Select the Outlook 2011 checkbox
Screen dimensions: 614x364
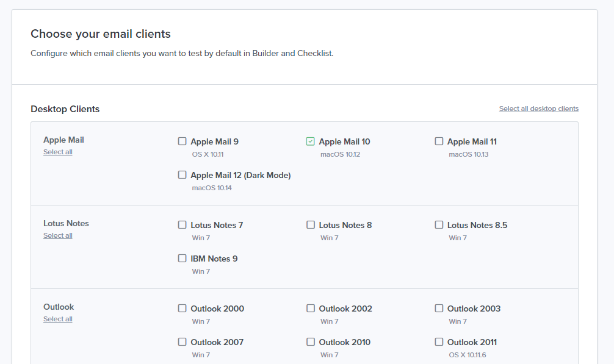tap(439, 342)
